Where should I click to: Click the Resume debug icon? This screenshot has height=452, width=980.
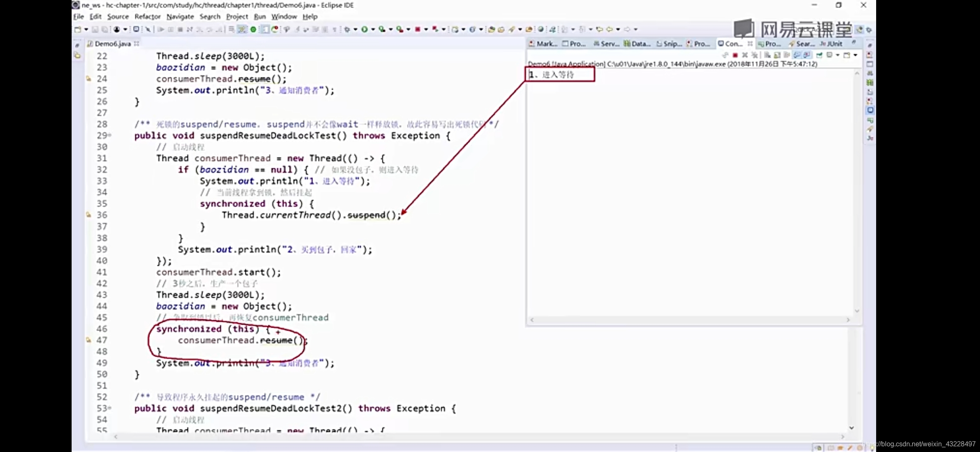point(161,29)
